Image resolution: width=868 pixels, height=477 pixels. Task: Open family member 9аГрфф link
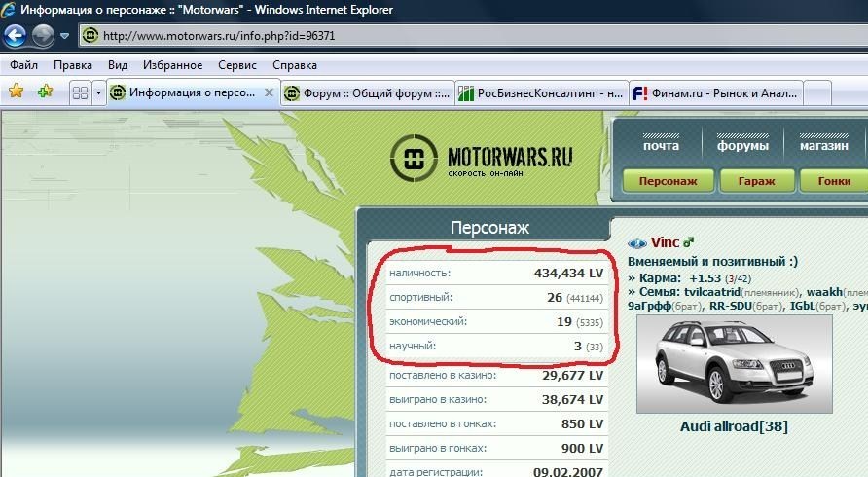pos(649,306)
